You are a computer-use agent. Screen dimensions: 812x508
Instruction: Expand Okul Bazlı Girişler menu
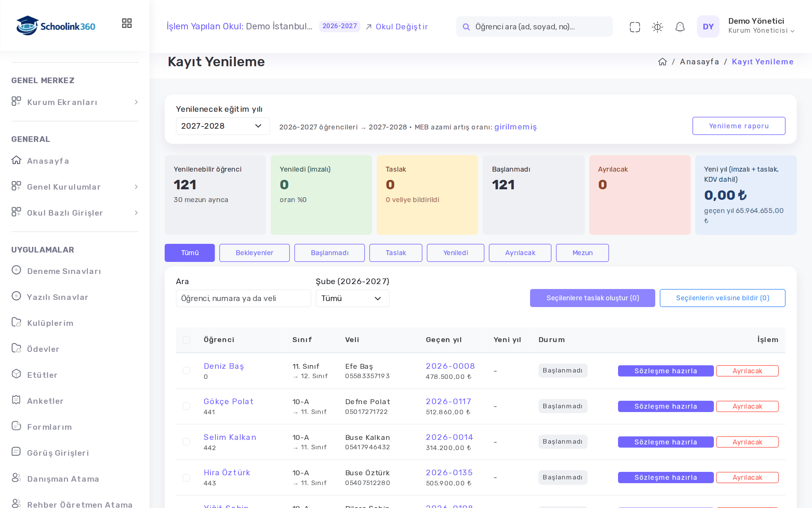click(x=75, y=213)
